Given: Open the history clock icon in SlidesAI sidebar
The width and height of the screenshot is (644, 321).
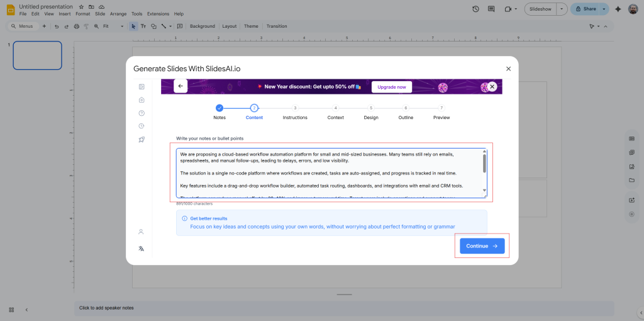Looking at the screenshot, I should 142,126.
